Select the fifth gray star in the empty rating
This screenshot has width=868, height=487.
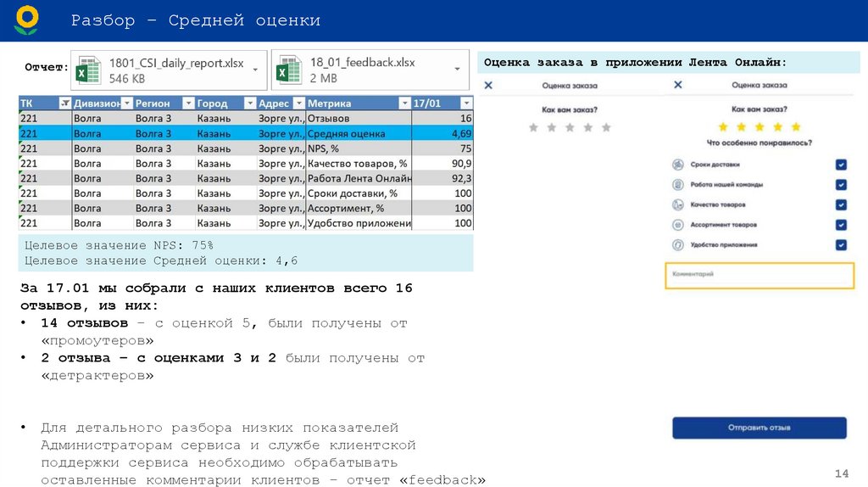606,127
